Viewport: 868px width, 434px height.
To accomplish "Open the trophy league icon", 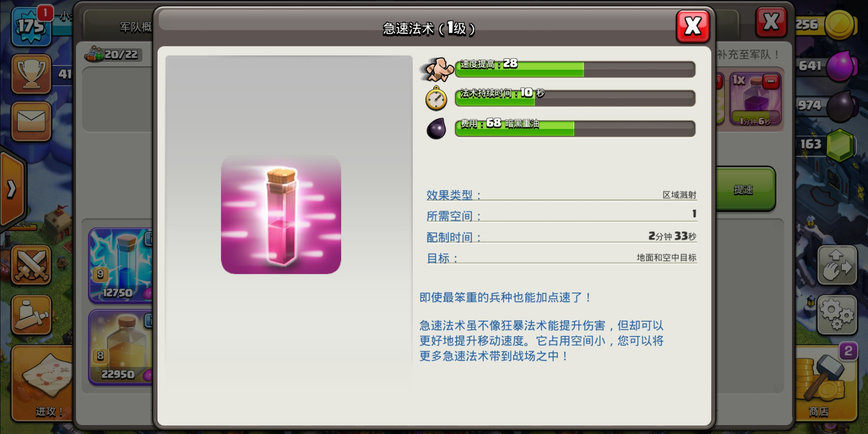I will tap(31, 74).
